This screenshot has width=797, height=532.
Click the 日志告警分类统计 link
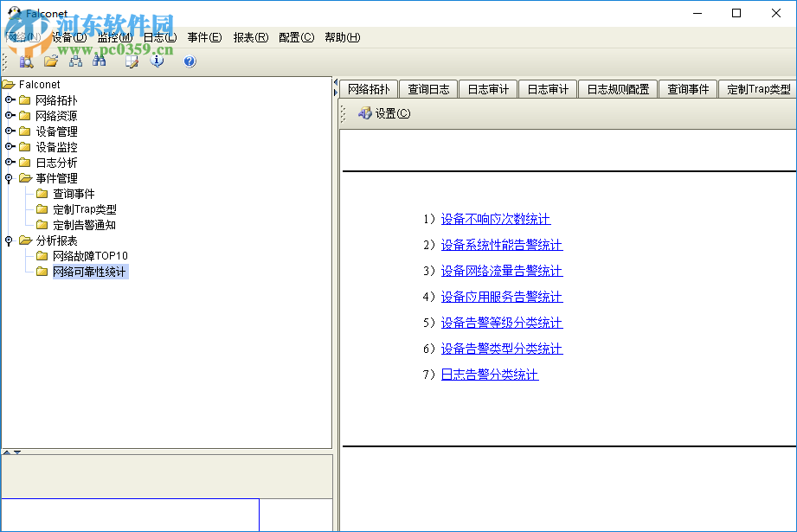click(x=489, y=374)
